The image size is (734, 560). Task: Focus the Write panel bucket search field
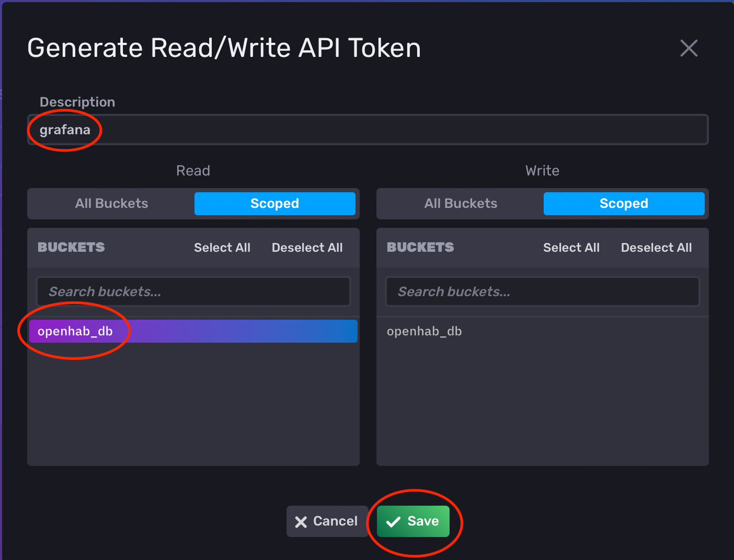pos(542,291)
